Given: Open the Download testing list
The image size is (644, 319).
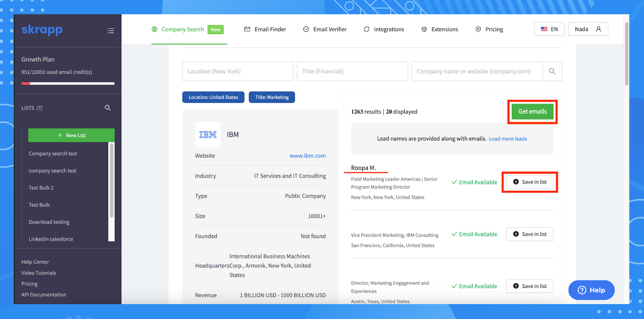Looking at the screenshot, I should click(49, 222).
